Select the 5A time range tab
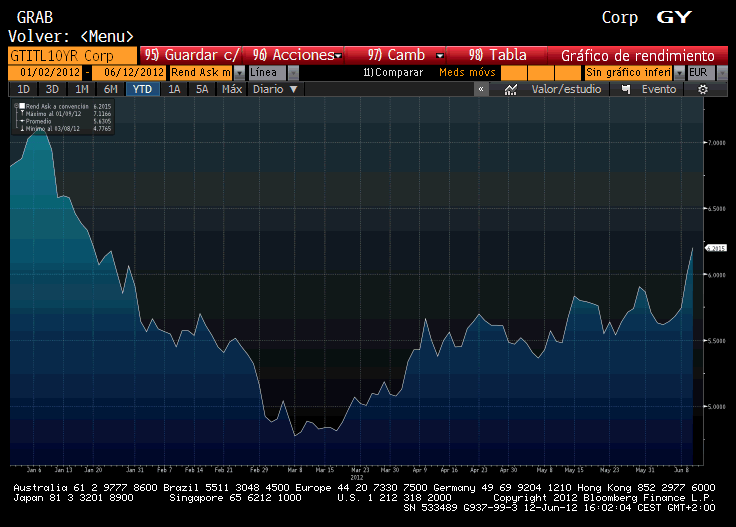The width and height of the screenshot is (736, 527). coord(202,89)
